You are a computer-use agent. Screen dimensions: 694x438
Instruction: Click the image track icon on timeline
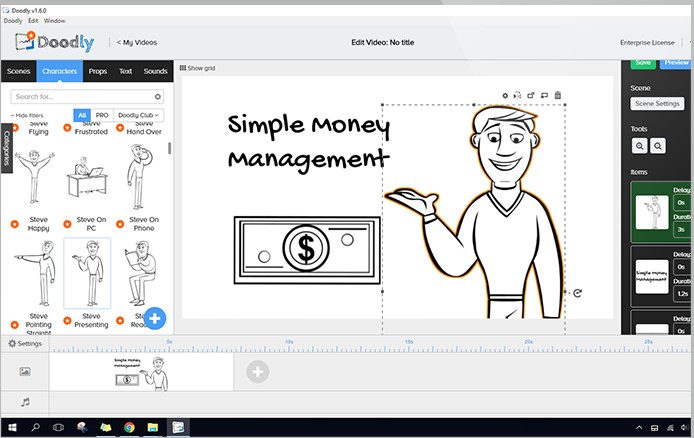tap(25, 372)
